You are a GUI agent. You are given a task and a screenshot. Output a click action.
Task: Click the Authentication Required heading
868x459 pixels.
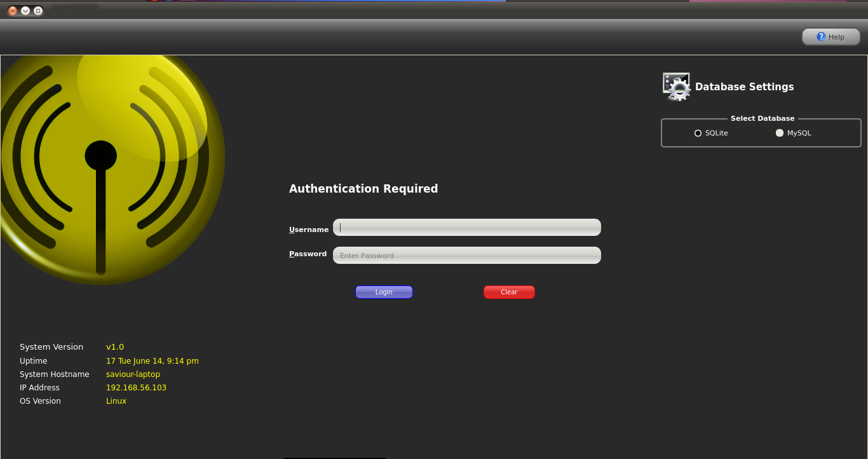point(363,189)
